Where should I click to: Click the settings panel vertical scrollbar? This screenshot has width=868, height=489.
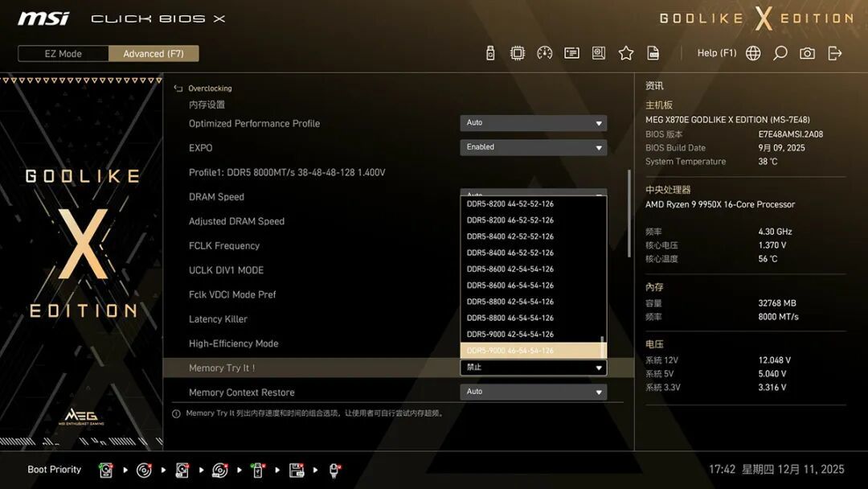pos(628,213)
